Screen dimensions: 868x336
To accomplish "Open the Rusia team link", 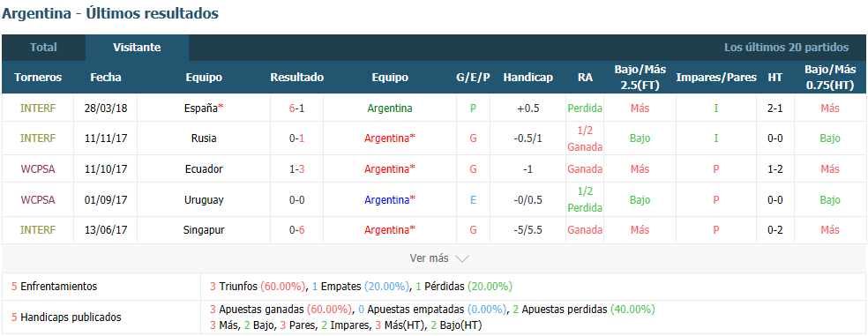I will (204, 138).
